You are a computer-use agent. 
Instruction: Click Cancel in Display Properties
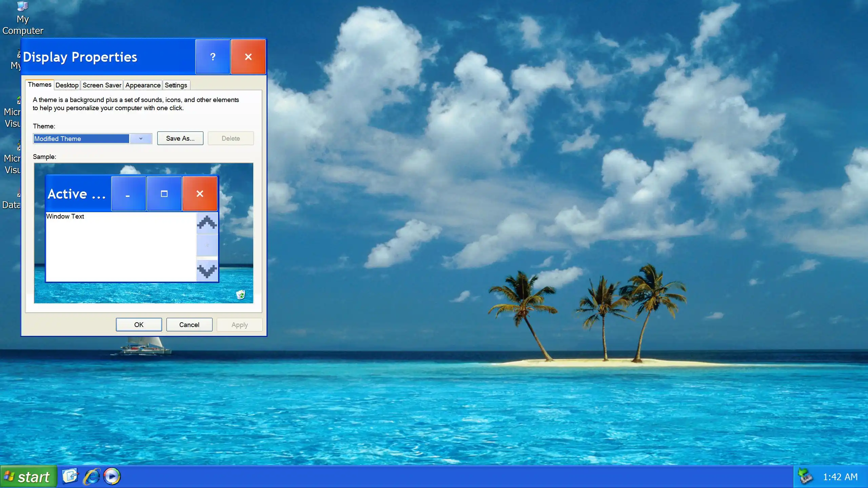(x=189, y=325)
